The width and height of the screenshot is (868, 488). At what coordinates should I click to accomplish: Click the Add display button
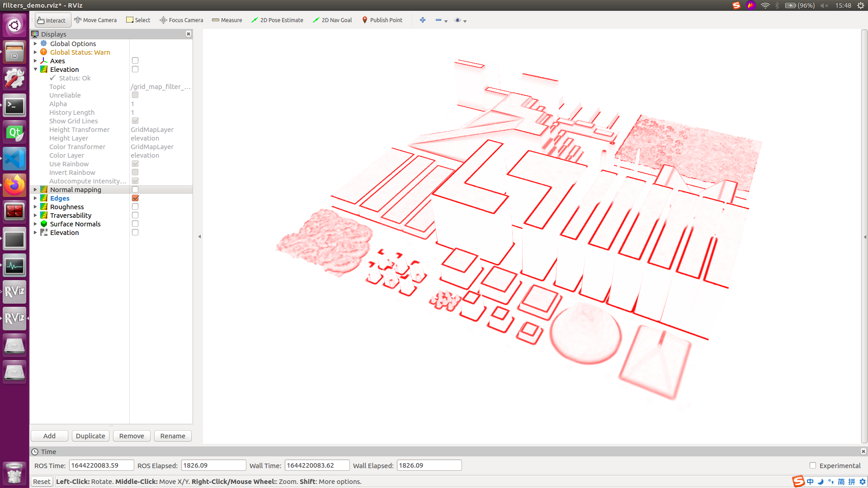[49, 436]
